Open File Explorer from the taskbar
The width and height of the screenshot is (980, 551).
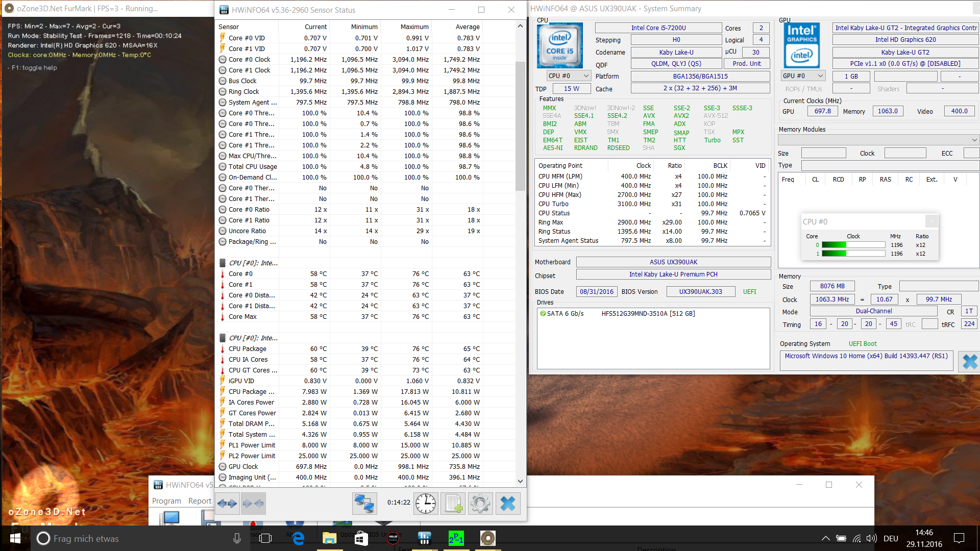[x=330, y=538]
